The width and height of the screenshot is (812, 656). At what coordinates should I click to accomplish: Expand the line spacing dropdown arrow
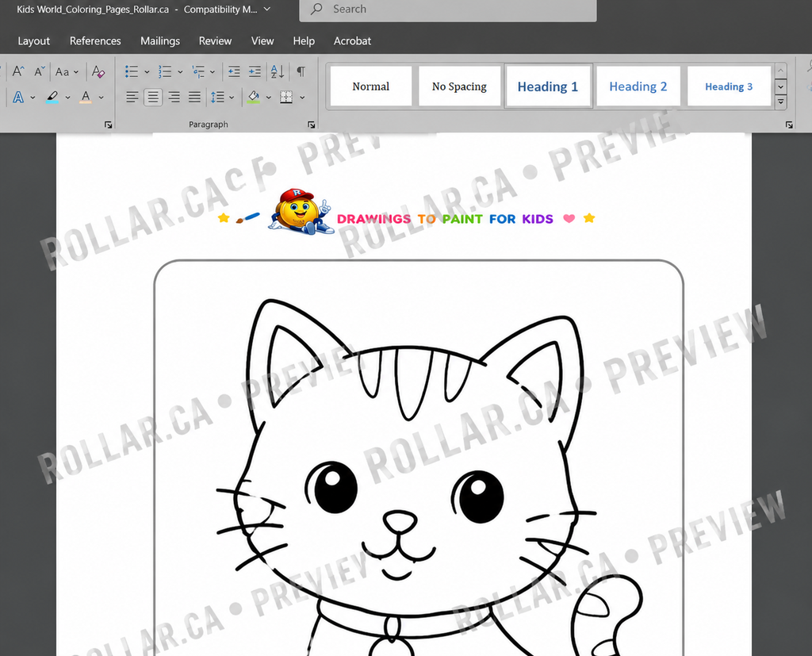point(232,97)
